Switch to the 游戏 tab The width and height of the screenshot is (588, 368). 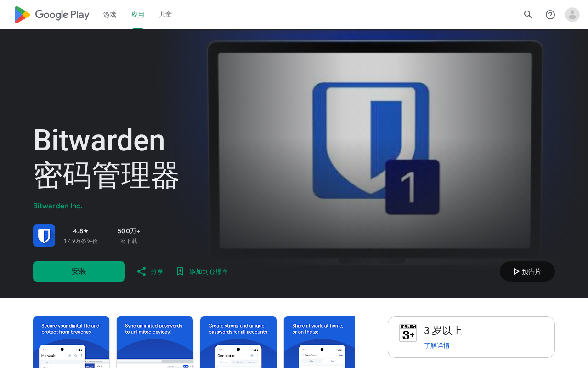coord(110,15)
